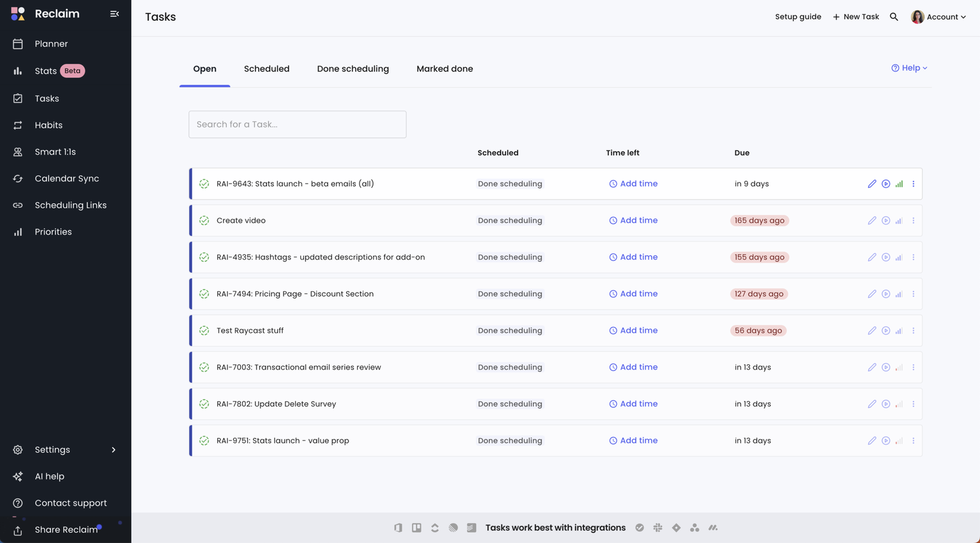
Task: Click the edit pencil icon for RAI-9643 task
Action: (872, 184)
